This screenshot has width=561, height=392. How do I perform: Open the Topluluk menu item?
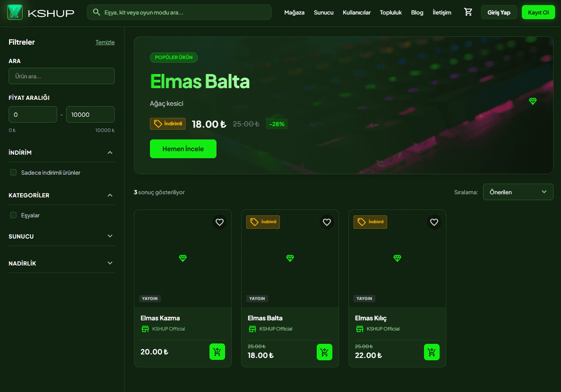tap(391, 13)
